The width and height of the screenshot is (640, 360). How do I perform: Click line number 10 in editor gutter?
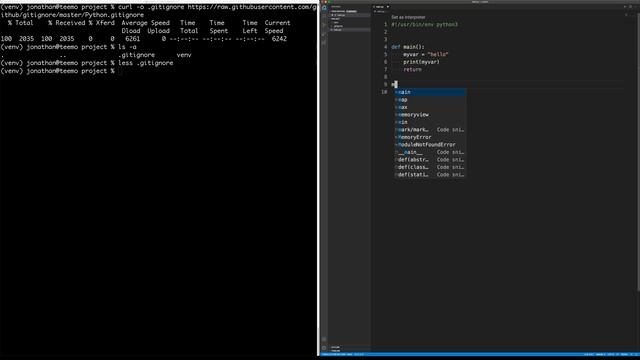[x=384, y=92]
